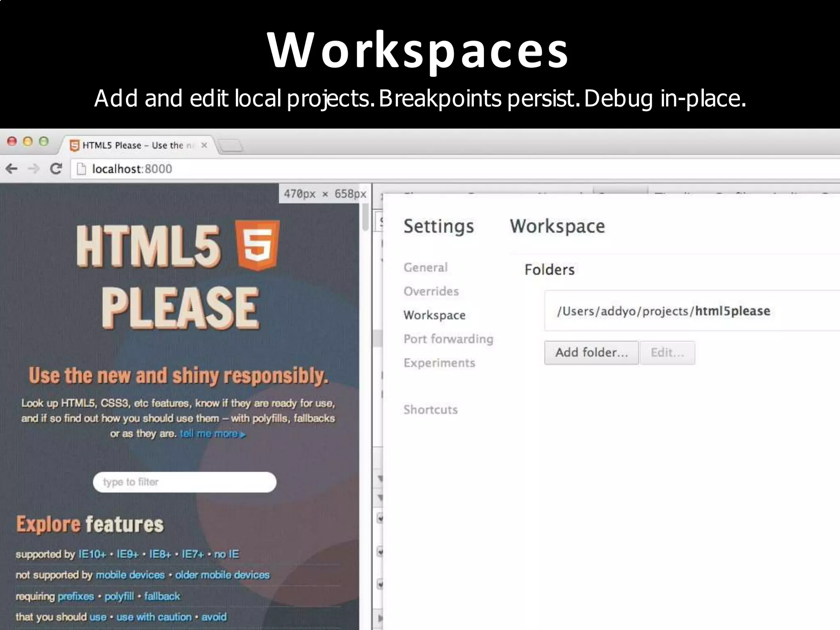840x630 pixels.
Task: Show features to avoid
Action: click(214, 617)
